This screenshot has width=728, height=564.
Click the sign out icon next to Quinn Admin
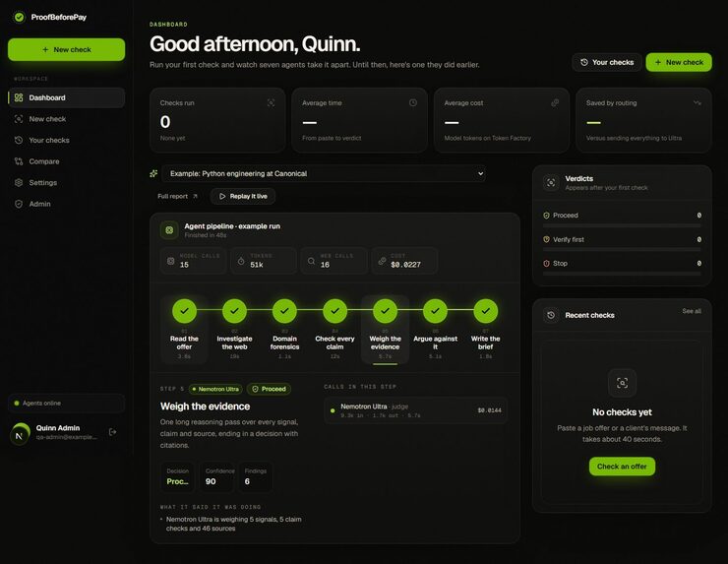(x=112, y=432)
